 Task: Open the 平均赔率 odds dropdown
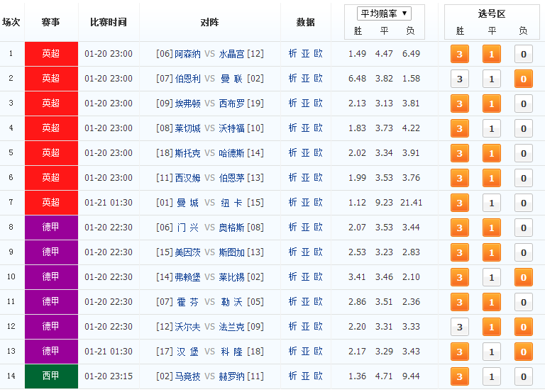pyautogui.click(x=384, y=13)
